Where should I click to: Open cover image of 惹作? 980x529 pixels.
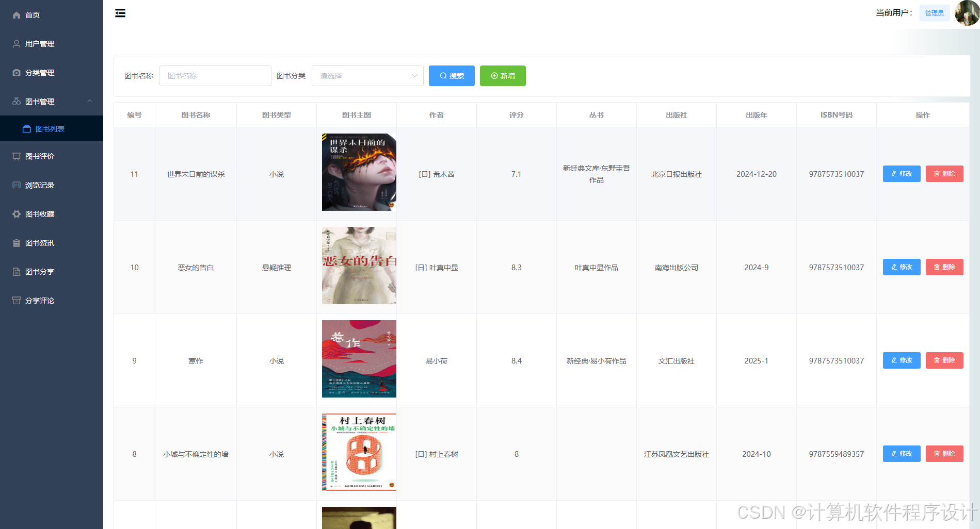tap(359, 359)
